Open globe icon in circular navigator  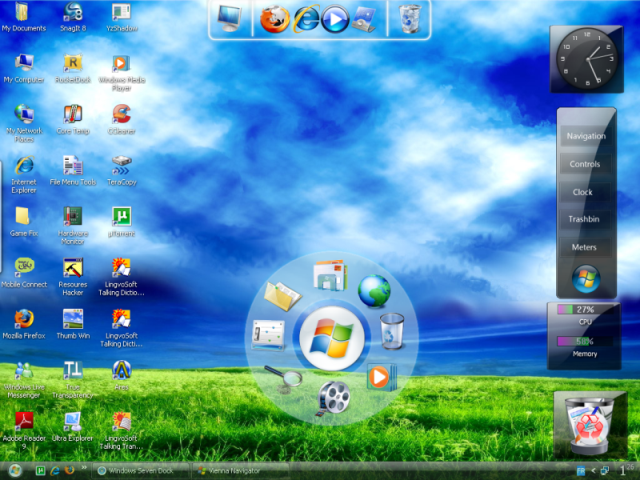[374, 291]
